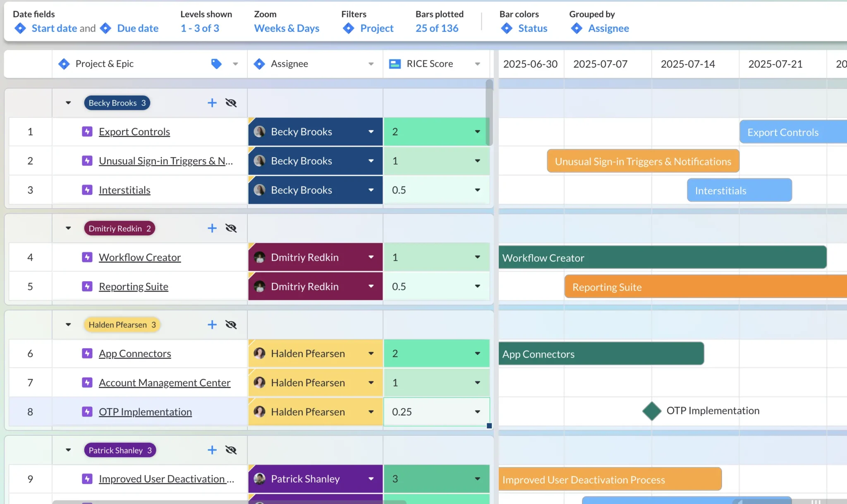Toggle visibility for Dmitriy Redkin group
The height and width of the screenshot is (504, 847).
tap(230, 227)
